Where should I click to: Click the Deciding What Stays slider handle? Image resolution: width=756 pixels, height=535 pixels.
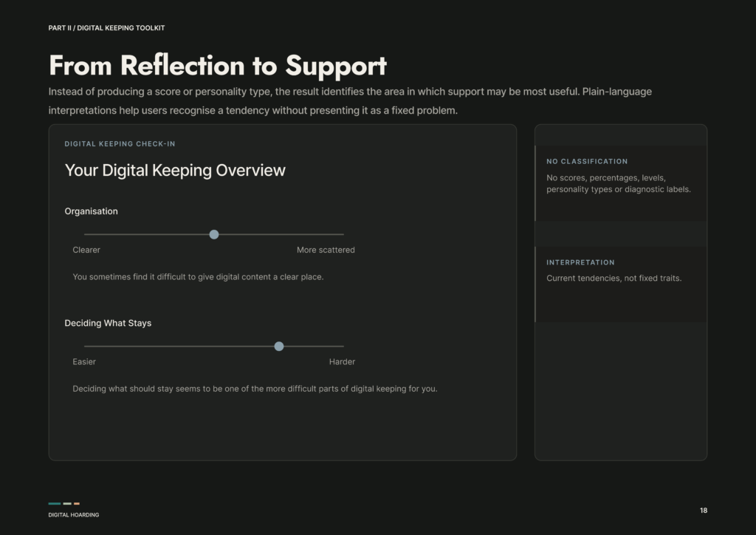pyautogui.click(x=278, y=347)
